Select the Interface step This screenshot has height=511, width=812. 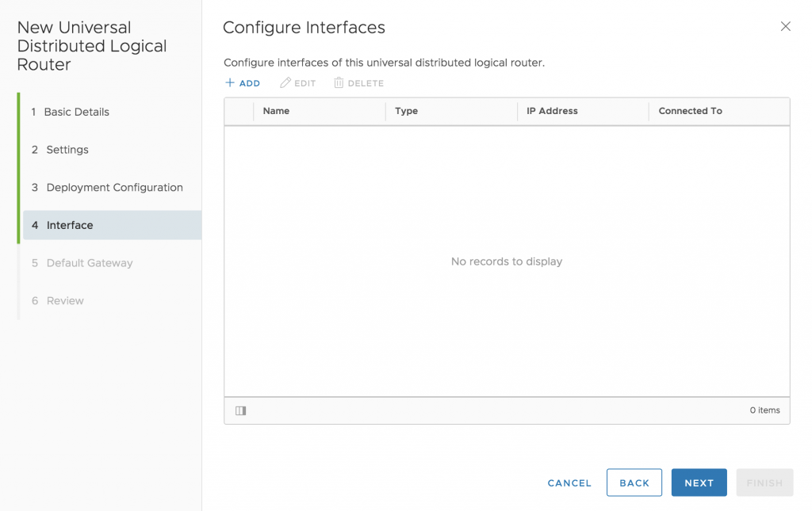click(x=112, y=225)
